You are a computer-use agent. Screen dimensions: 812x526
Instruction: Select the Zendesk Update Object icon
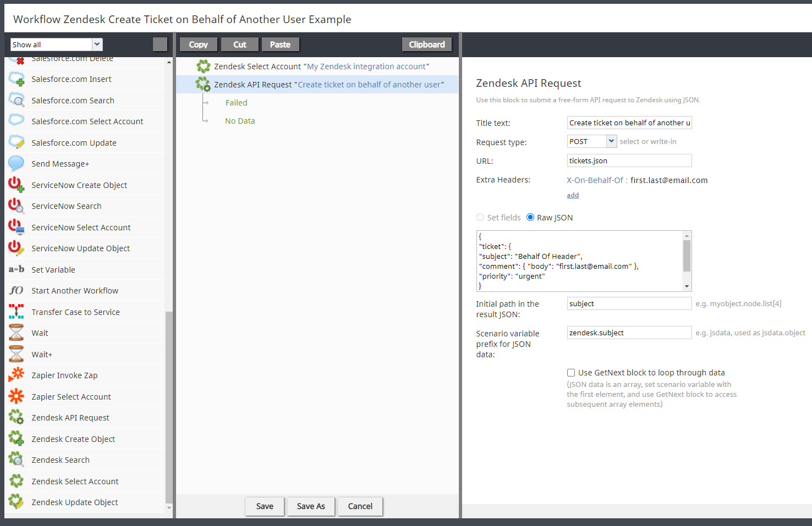(x=17, y=502)
